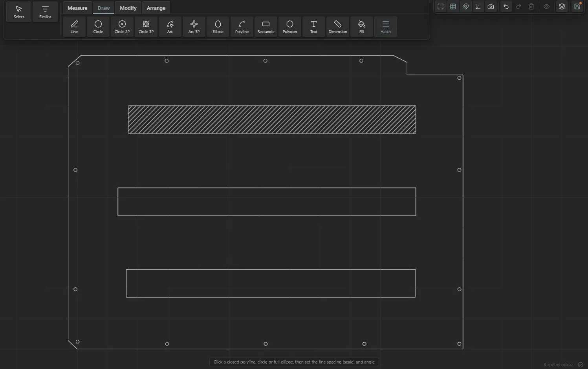Switch to the Draw tab
The width and height of the screenshot is (588, 369).
(x=104, y=8)
